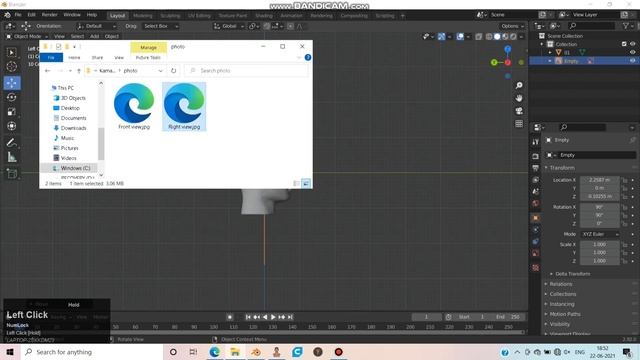This screenshot has width=640, height=360.
Task: Open the Explorer Picture Tools tab
Action: pos(148,58)
